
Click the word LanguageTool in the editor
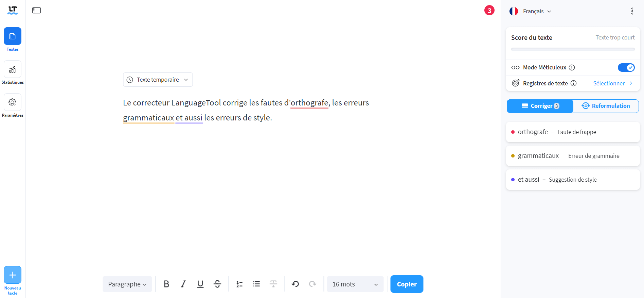(x=196, y=103)
